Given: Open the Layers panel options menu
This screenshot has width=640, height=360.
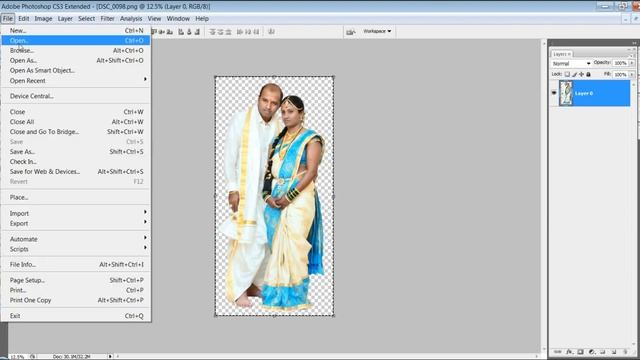Looking at the screenshot, I should 631,56.
